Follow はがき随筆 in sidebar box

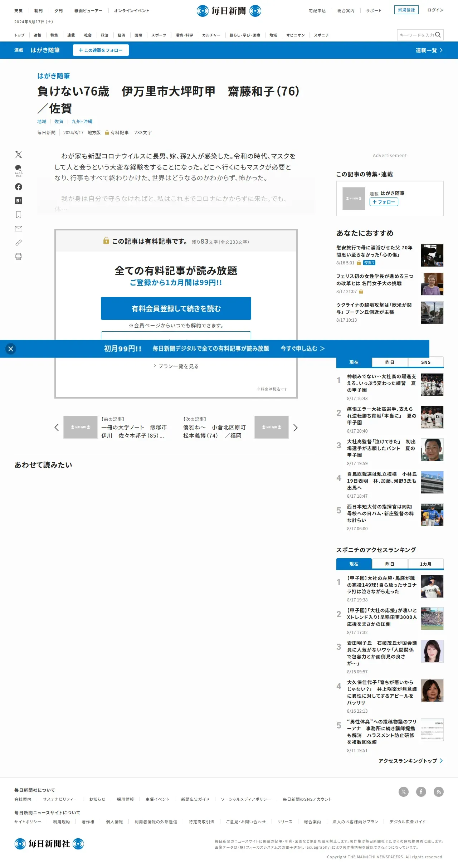point(384,202)
